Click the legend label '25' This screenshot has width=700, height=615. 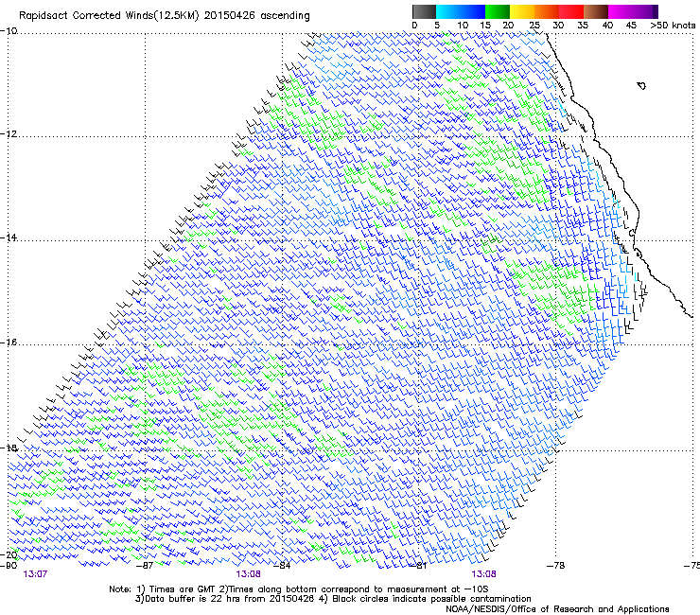pyautogui.click(x=534, y=26)
